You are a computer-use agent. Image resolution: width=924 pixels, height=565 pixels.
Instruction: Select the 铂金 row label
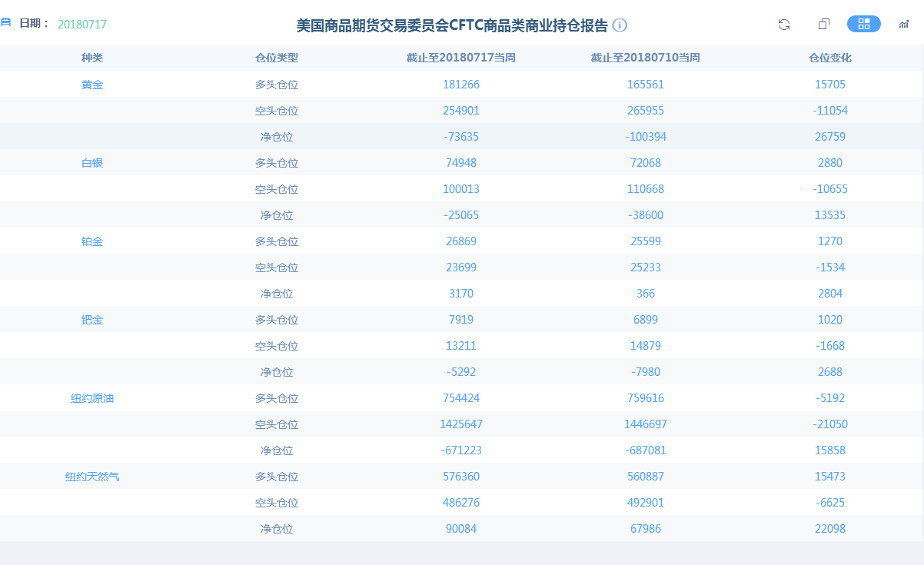click(92, 241)
